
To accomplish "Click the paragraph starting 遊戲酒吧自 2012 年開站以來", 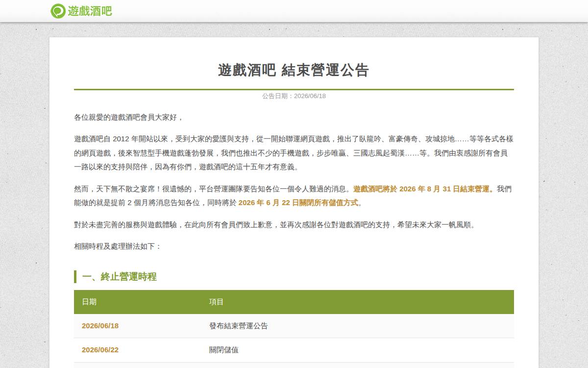I will coord(294,153).
